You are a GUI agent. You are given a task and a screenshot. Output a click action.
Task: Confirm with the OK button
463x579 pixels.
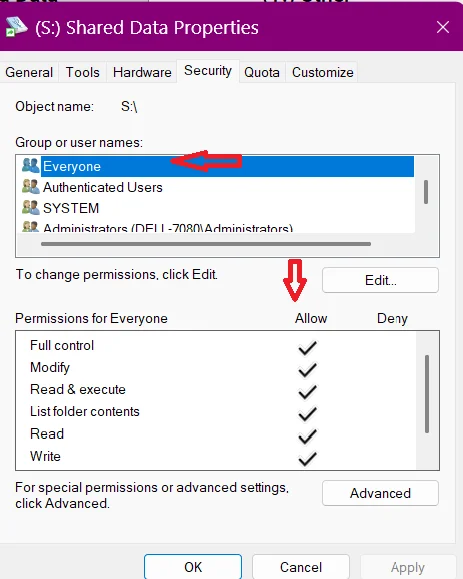click(193, 567)
